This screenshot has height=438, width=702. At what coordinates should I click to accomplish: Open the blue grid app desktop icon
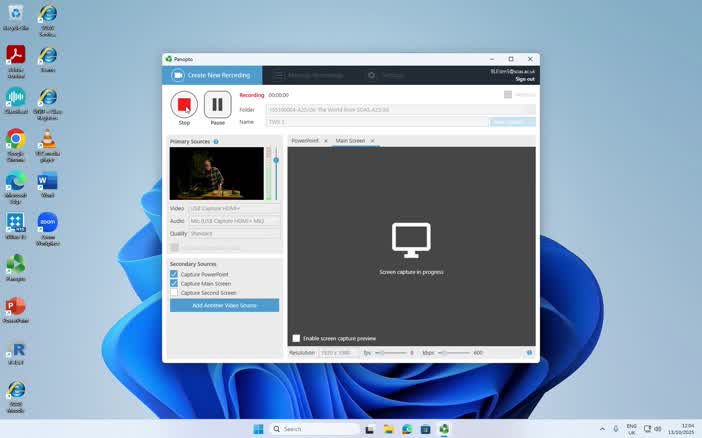16,226
